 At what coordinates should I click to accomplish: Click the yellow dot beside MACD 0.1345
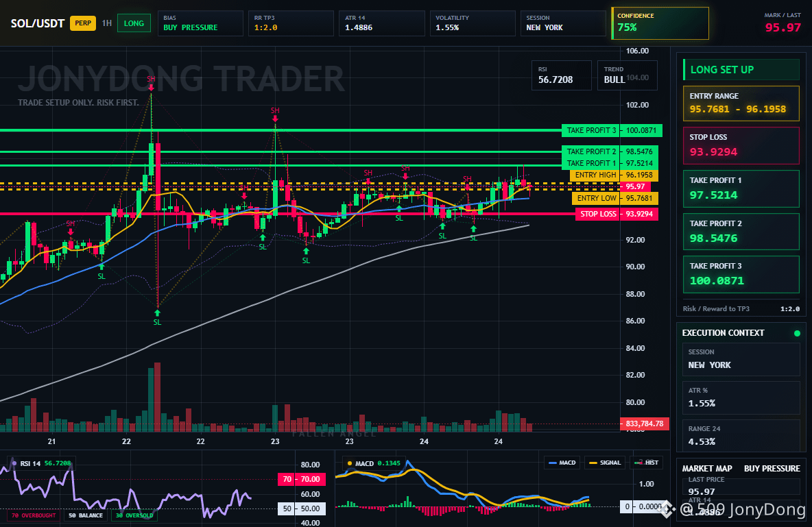click(x=350, y=463)
